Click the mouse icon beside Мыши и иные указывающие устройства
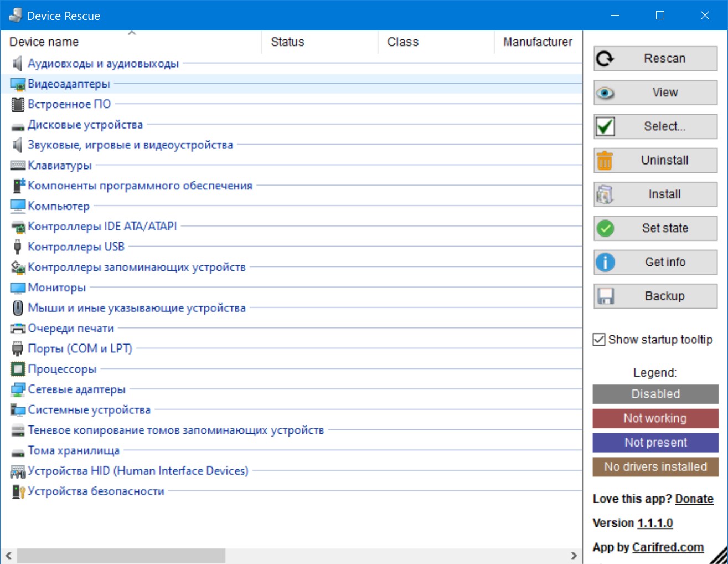 click(18, 308)
